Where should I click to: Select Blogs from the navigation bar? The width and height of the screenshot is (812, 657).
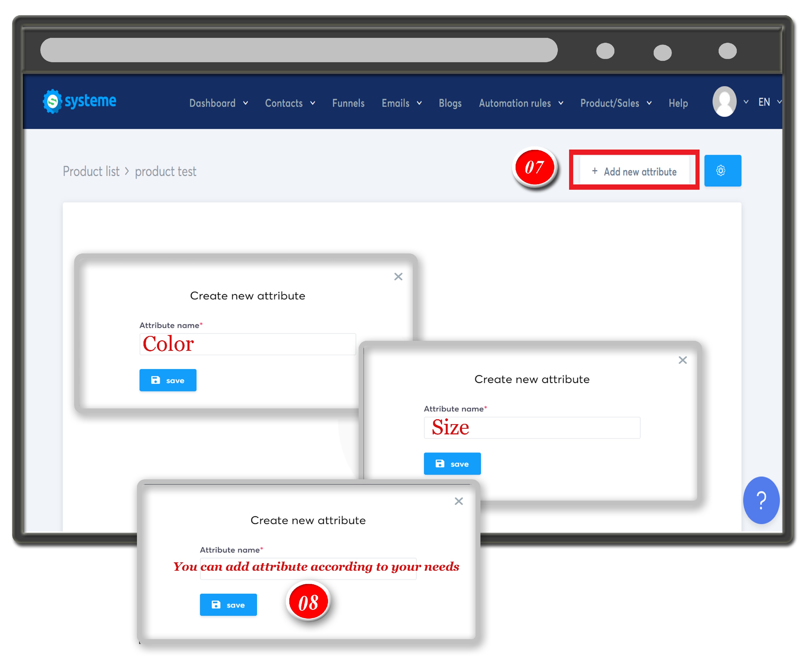click(x=450, y=103)
